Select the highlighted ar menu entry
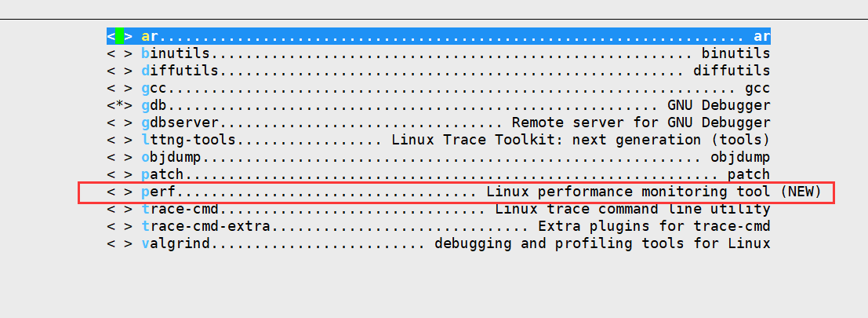 (x=438, y=37)
